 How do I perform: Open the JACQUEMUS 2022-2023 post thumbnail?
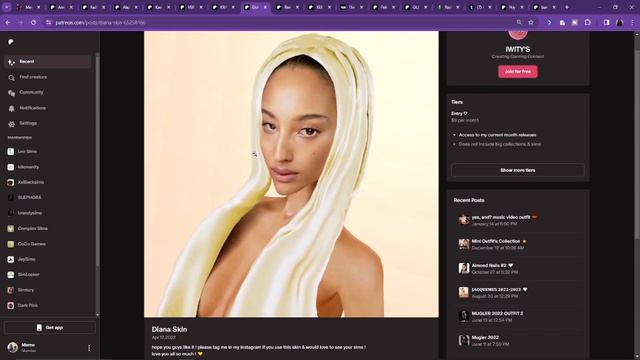pos(463,292)
